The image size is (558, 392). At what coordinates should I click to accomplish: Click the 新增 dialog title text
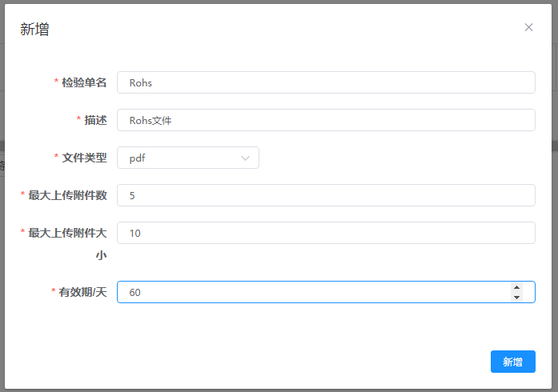tap(34, 30)
